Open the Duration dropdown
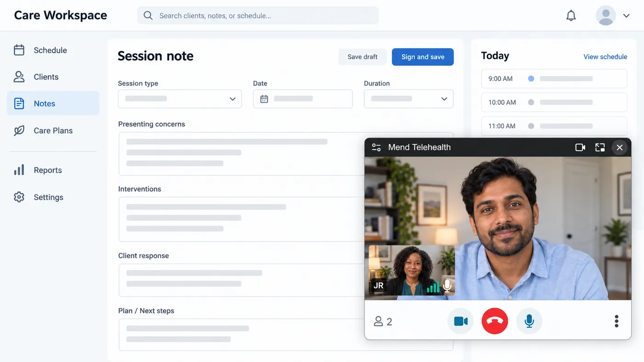The width and height of the screenshot is (644, 362). 408,99
